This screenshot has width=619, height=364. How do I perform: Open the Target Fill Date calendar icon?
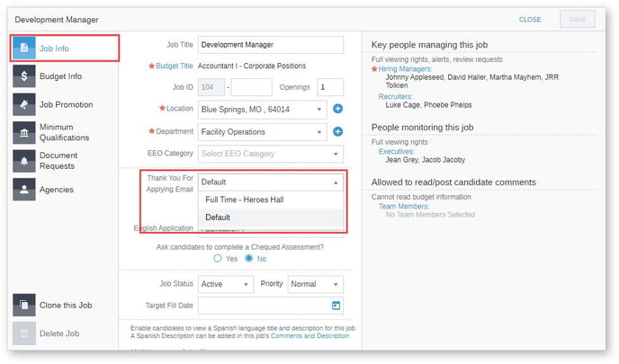[336, 306]
